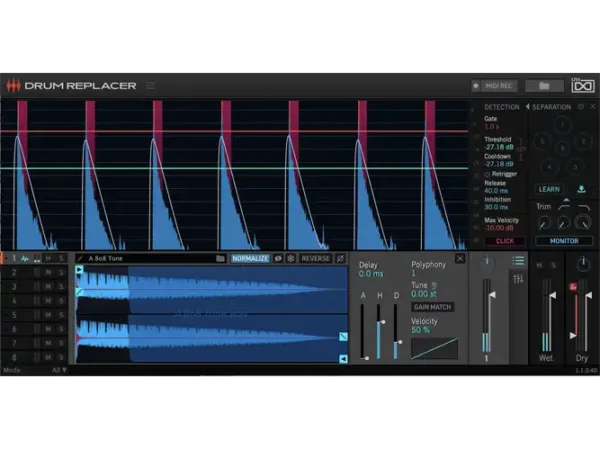The image size is (600, 450).
Task: Open the DETECTION panel tab
Action: (502, 107)
